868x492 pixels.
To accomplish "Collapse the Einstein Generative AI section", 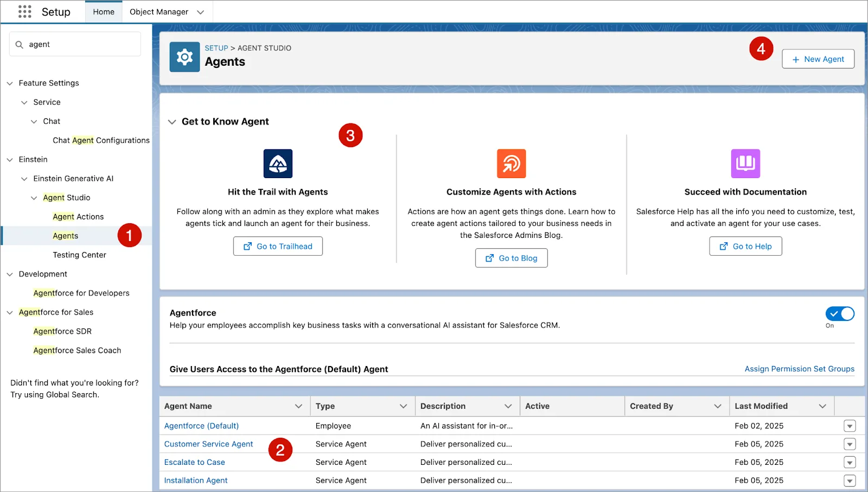I will coord(24,178).
